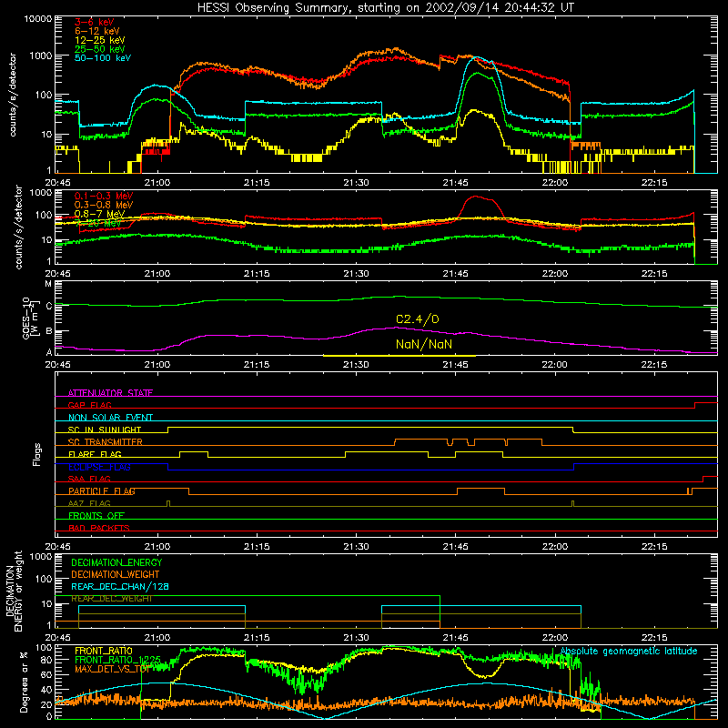Click the 20:45 tick under the GOES panel

coord(58,365)
